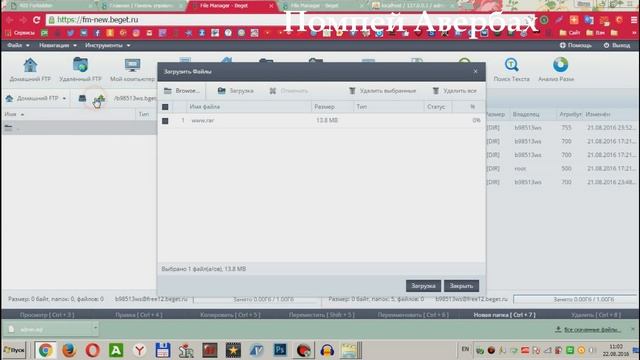Screen dimensions: 640x360
Task: Click the Отменить item in upload dialog
Action: (x=289, y=91)
